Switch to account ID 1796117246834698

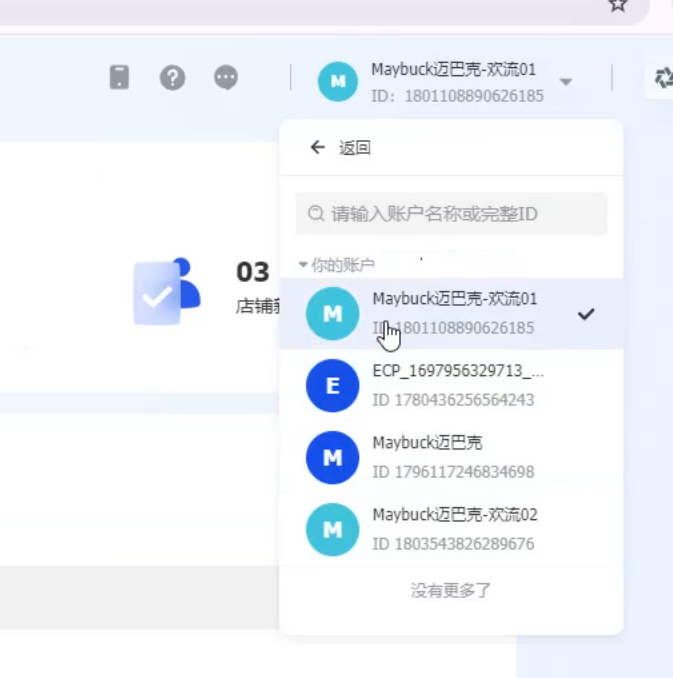click(452, 471)
